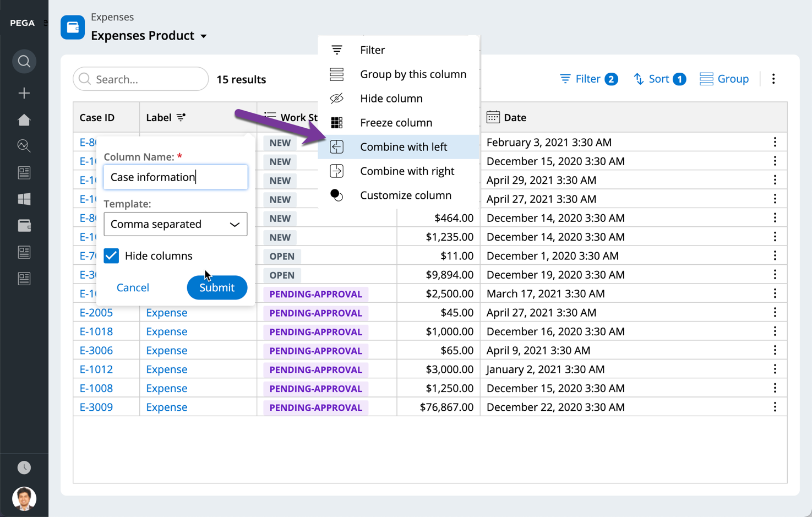Open case link E-2005
812x517 pixels.
[x=96, y=312]
